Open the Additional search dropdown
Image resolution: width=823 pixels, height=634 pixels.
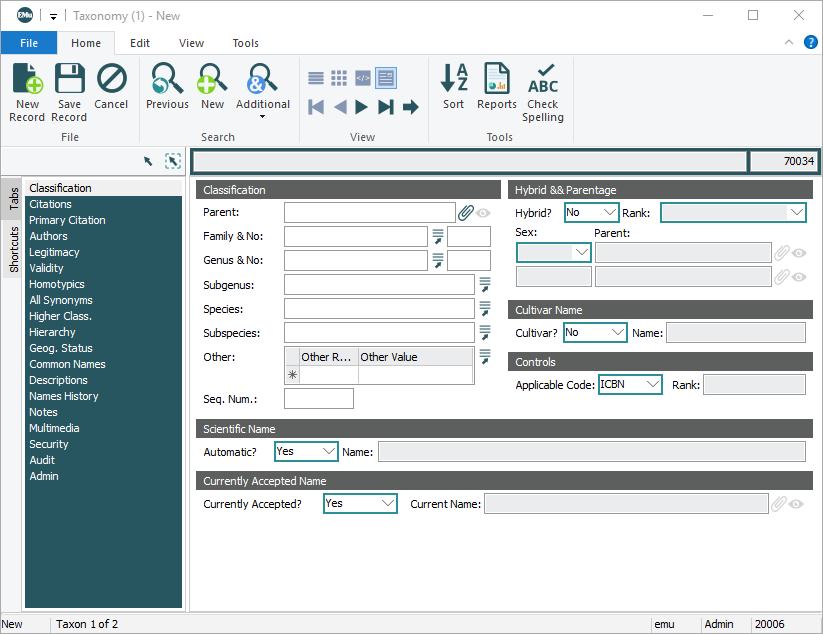262,116
